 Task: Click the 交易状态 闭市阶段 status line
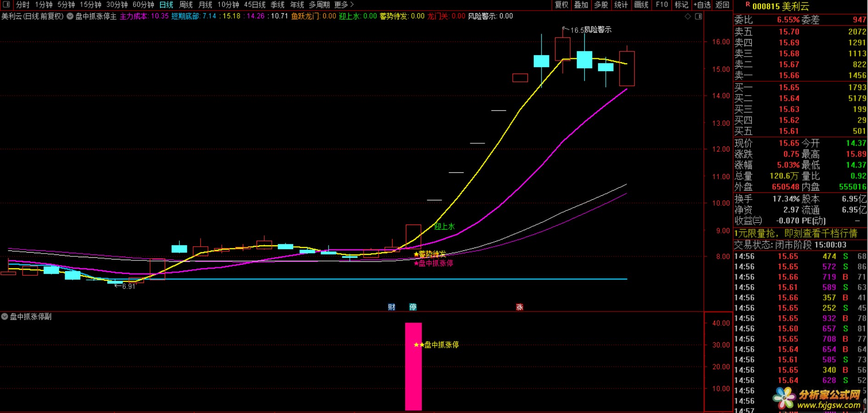[x=790, y=245]
